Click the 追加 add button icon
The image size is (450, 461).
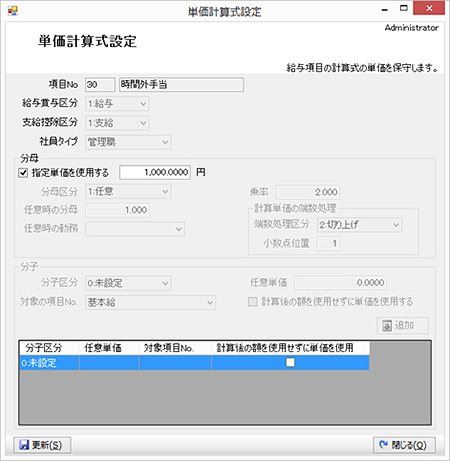(387, 325)
